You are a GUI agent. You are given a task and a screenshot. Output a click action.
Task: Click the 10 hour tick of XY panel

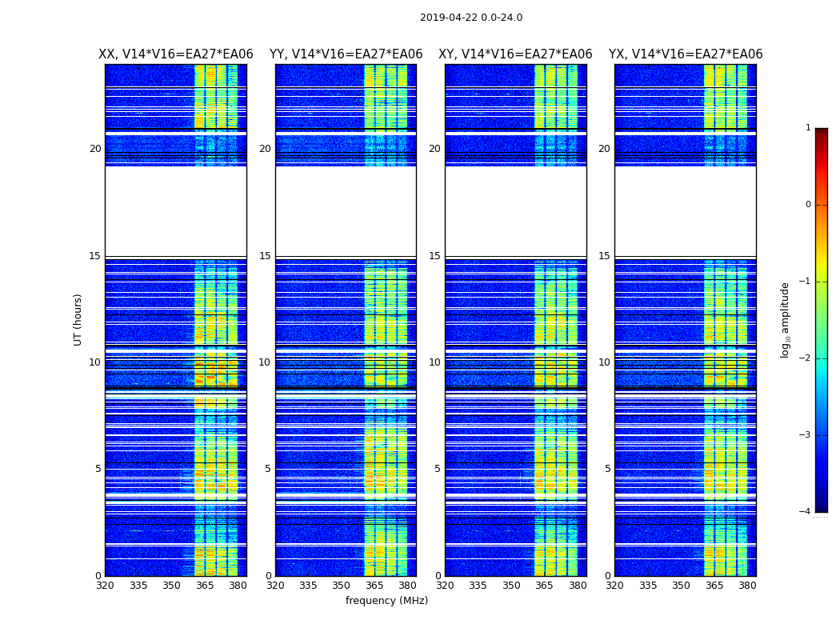(434, 362)
